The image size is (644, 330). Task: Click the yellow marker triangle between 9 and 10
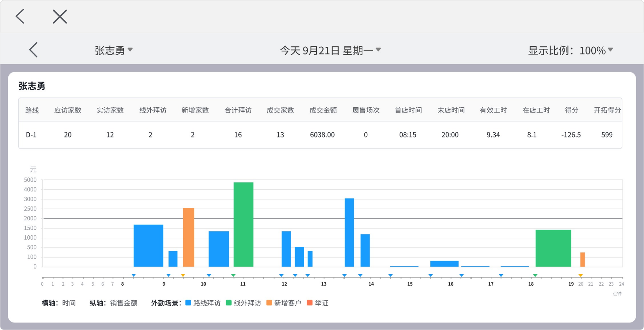click(x=183, y=275)
